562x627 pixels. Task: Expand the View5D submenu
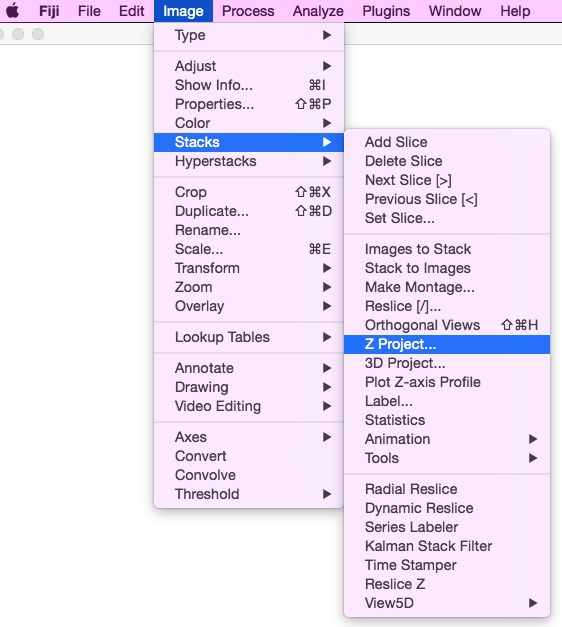coord(447,603)
